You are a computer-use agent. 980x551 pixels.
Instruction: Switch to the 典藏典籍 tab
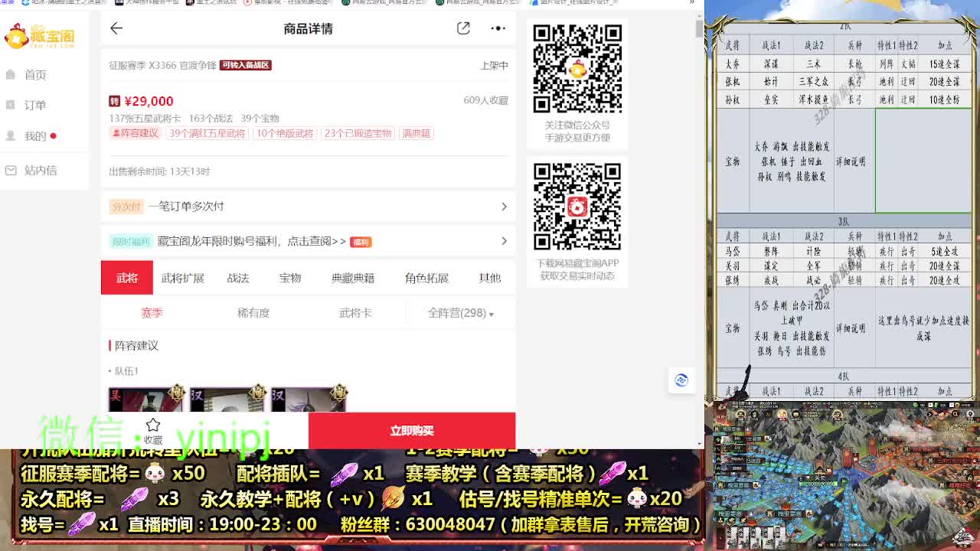pyautogui.click(x=353, y=278)
